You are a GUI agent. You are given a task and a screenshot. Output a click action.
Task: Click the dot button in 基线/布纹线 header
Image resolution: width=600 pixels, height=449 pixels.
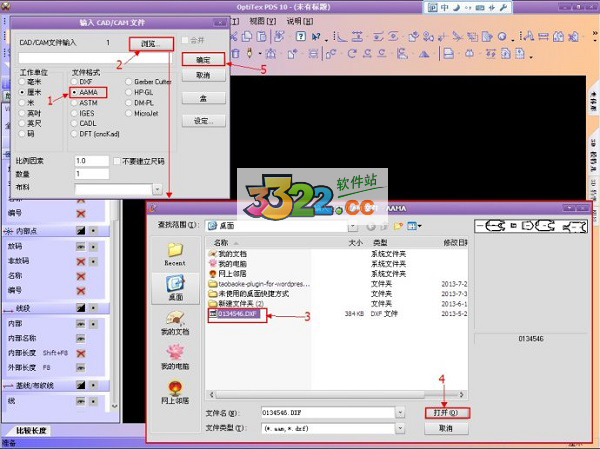[x=93, y=385]
